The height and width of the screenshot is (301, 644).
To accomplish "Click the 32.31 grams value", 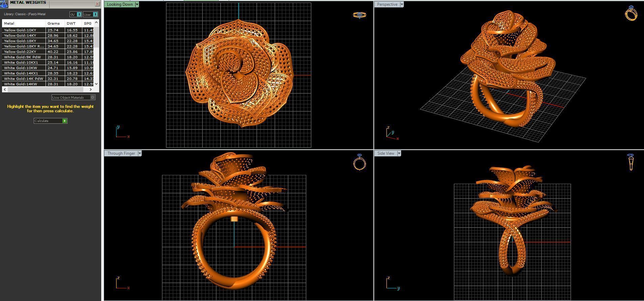I will [x=53, y=79].
